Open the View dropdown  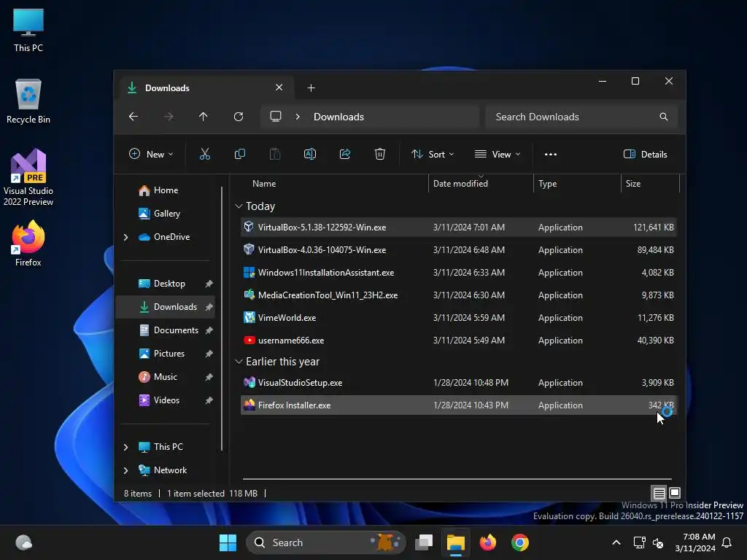(x=498, y=155)
